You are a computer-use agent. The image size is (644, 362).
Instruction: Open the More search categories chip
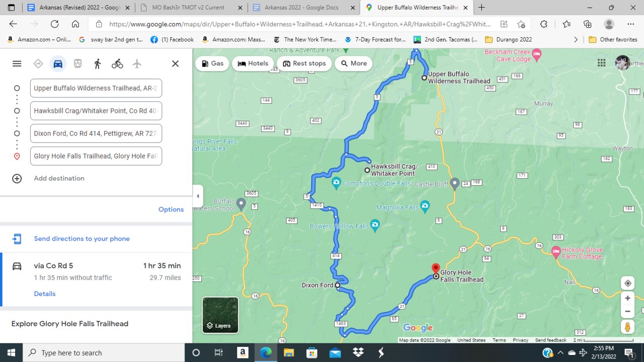pos(353,63)
